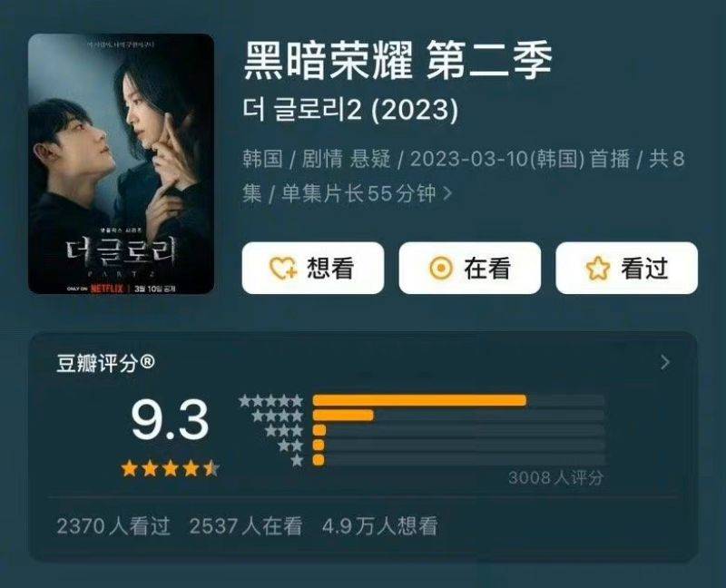The width and height of the screenshot is (726, 588).
Task: Tap the single-star row icon
Action: coord(297,460)
